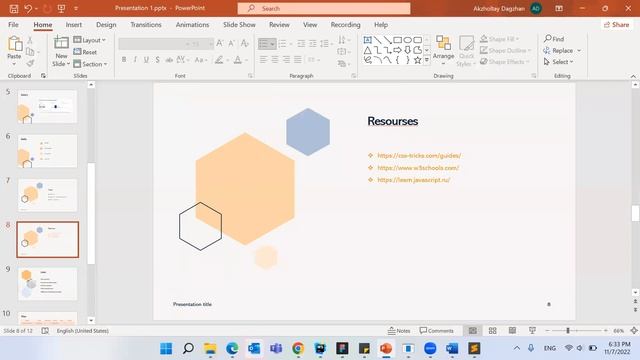Open the Layout dropdown
Viewport: 640px width, 360px height.
(x=89, y=40)
